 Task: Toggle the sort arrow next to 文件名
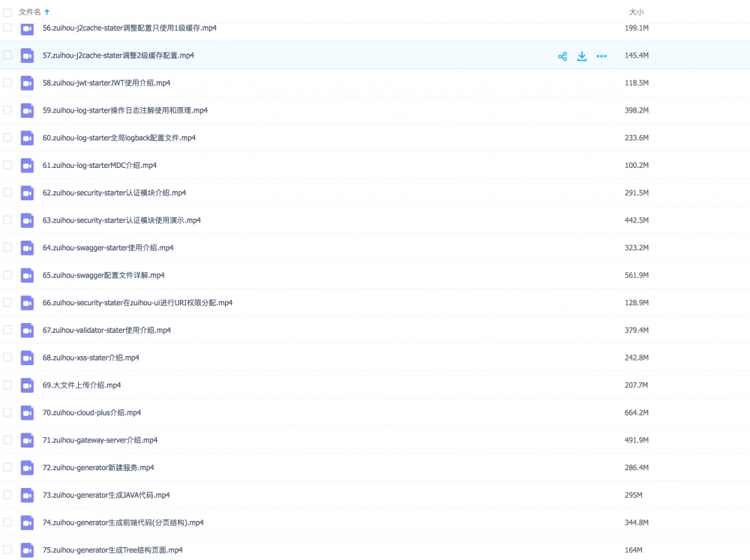47,12
